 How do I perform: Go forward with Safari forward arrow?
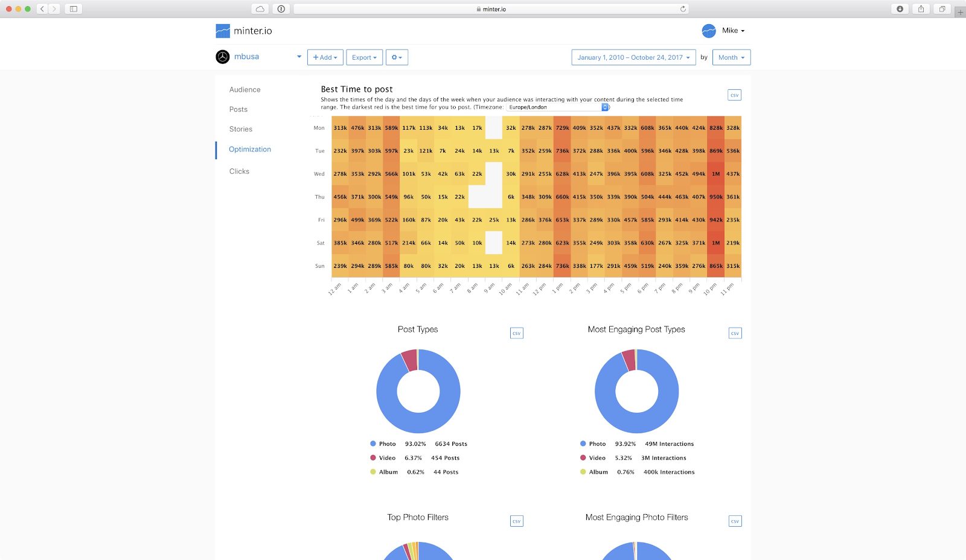54,9
